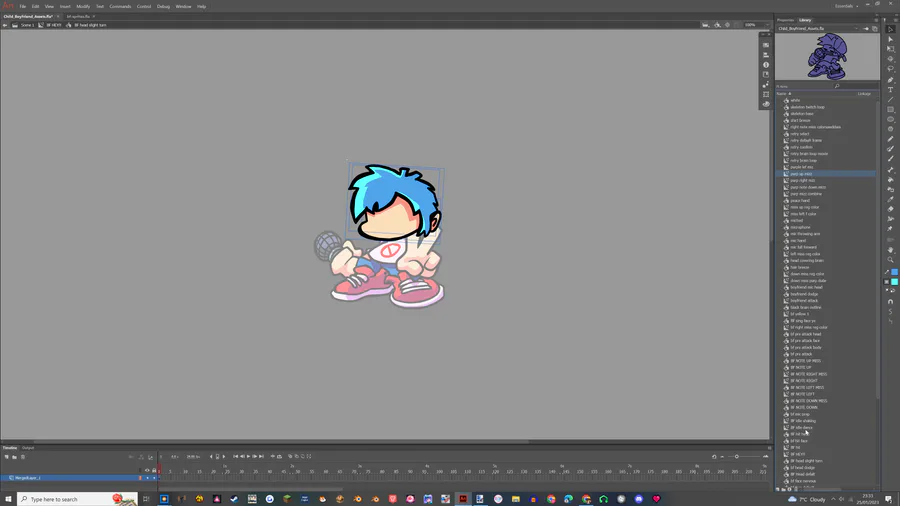Click New Symbol icon at Library bottom
The height and width of the screenshot is (506, 900).
point(778,489)
